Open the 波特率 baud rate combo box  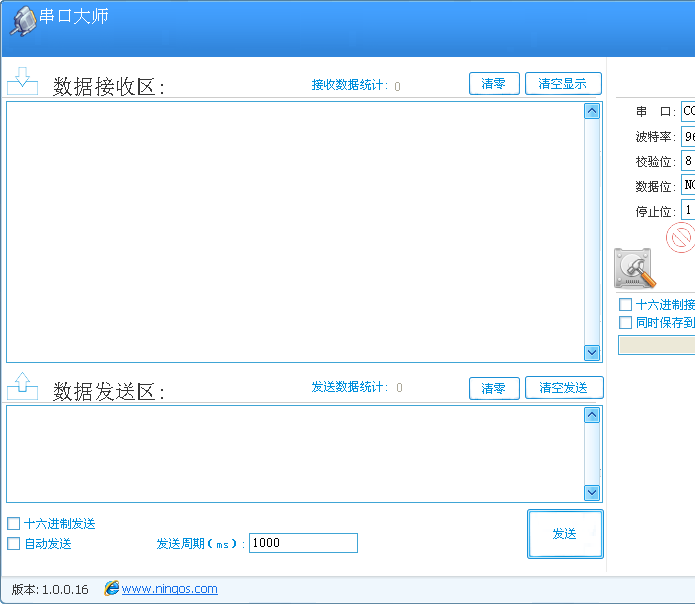pyautogui.click(x=688, y=136)
